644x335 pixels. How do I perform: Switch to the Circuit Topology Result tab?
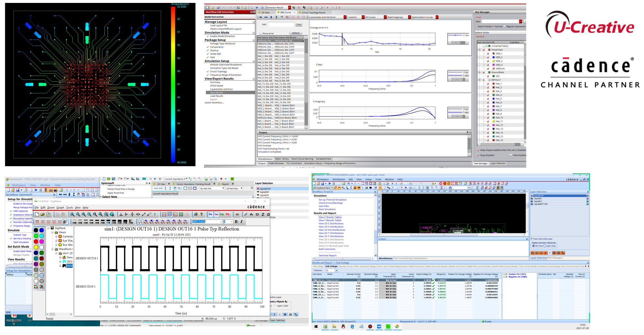[x=313, y=13]
